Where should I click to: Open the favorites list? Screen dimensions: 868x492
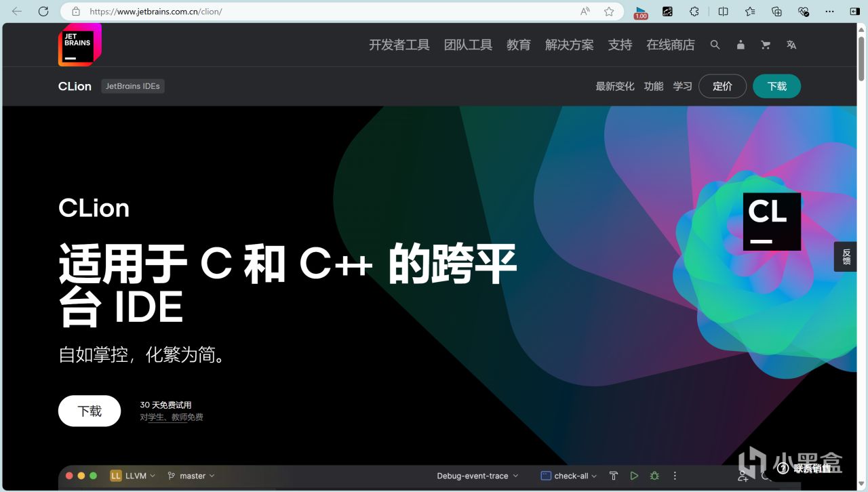750,12
